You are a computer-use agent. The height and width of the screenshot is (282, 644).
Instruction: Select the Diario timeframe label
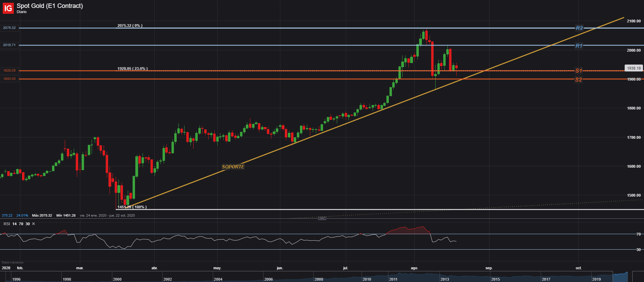[x=22, y=12]
